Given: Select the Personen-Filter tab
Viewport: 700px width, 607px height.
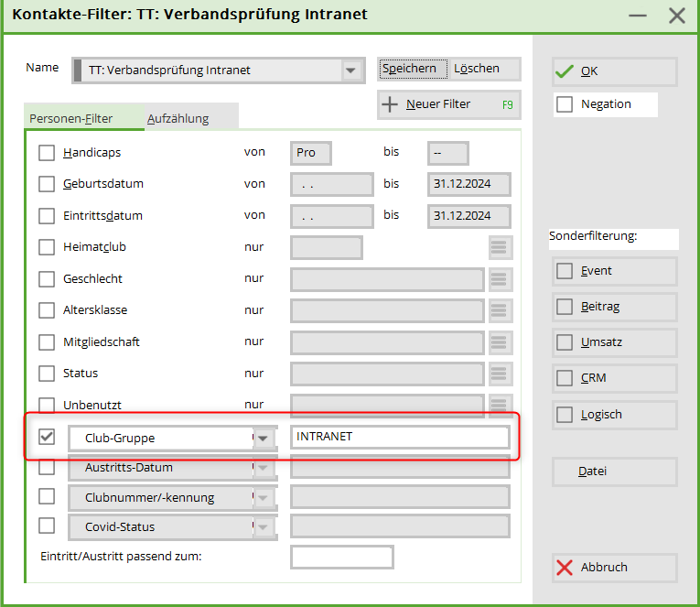Looking at the screenshot, I should (x=71, y=118).
